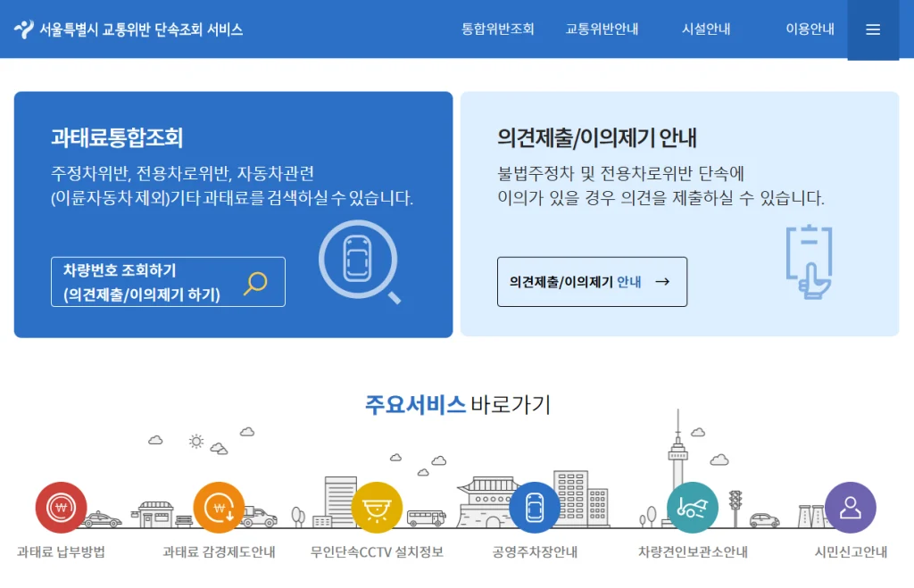This screenshot has height=588, width=914.
Task: Select the blue 공영주차장안내 car icon
Action: [535, 507]
